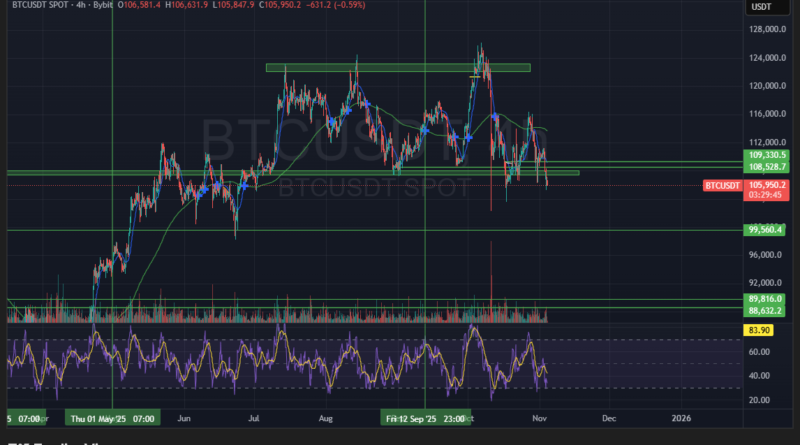Click the 60.00 level on oscillator scale
Image resolution: width=800 pixels, height=445 pixels.
coord(760,352)
